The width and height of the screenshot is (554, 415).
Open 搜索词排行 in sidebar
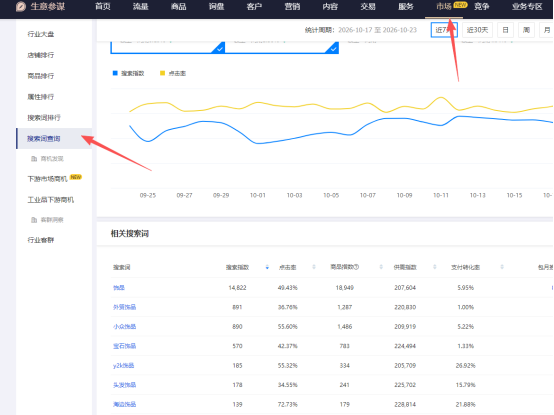(x=44, y=118)
